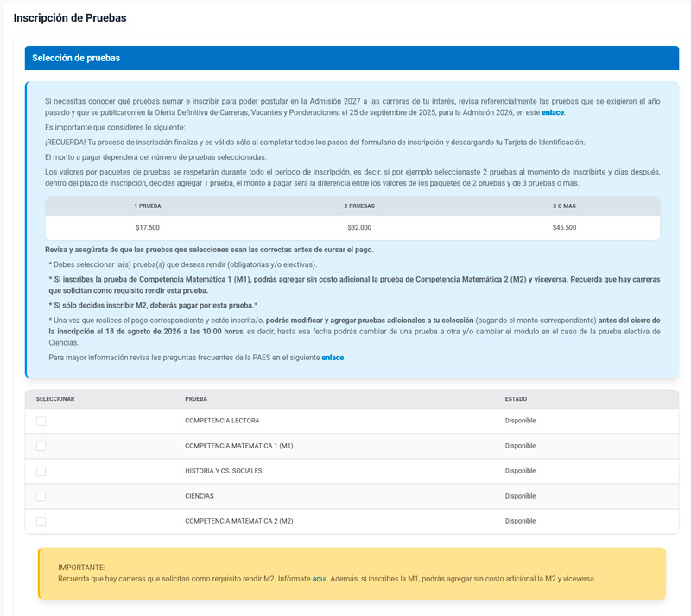Mark the Competencia Matemática 2 (M2) checkbox
Viewport: 691px width, 616px height.
tap(41, 522)
